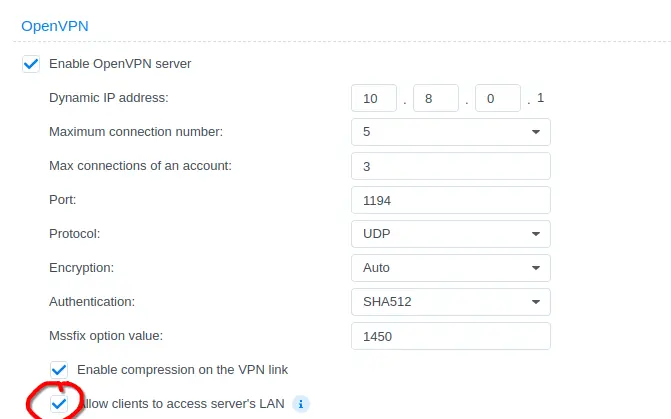This screenshot has width=671, height=419.
Task: Click the Max connections of an account field
Action: pos(451,166)
